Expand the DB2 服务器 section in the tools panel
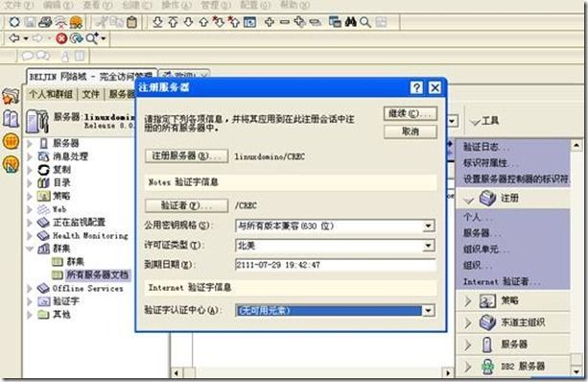The height and width of the screenshot is (382, 588). tap(468, 367)
